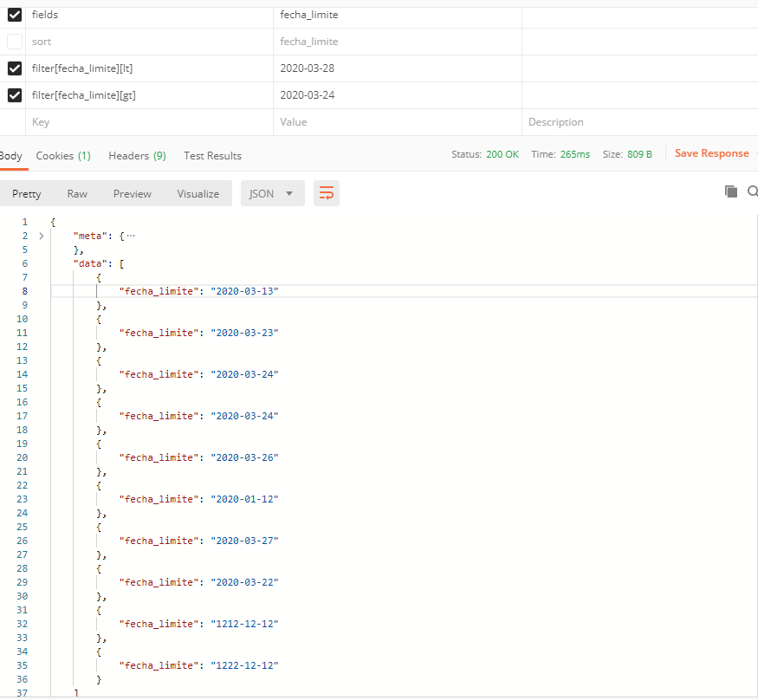Switch to Test Results tab

point(213,156)
